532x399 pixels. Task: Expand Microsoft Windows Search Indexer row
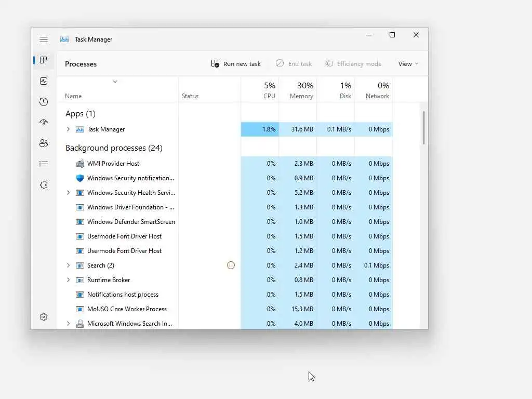click(x=68, y=324)
